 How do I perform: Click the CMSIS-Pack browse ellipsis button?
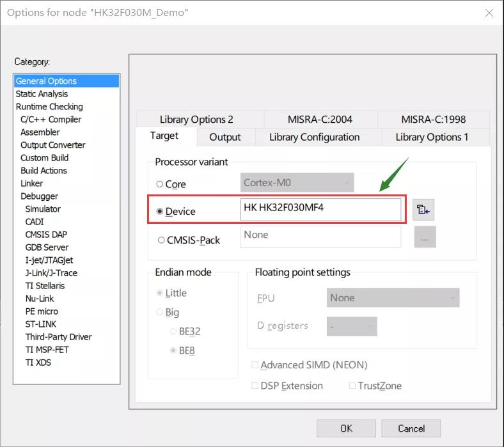[425, 237]
